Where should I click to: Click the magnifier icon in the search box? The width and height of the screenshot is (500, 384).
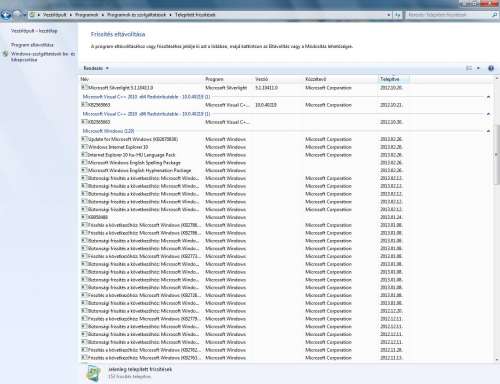point(494,15)
